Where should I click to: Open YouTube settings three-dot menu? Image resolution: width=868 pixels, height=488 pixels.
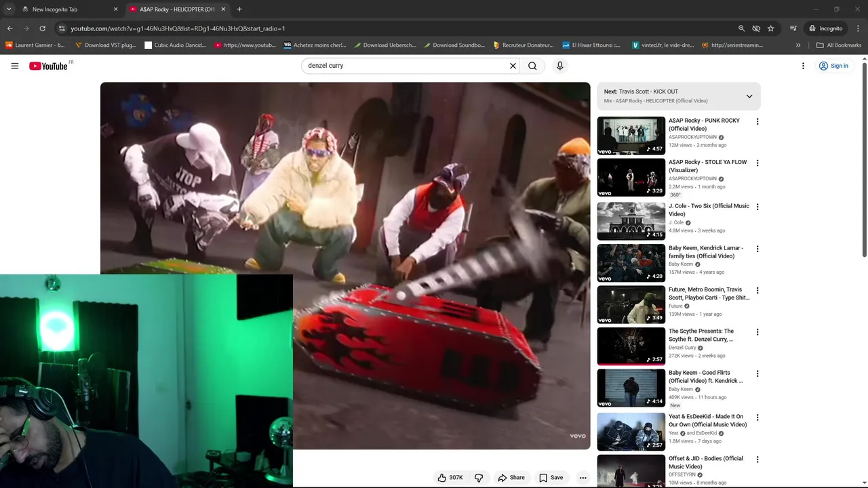point(803,66)
